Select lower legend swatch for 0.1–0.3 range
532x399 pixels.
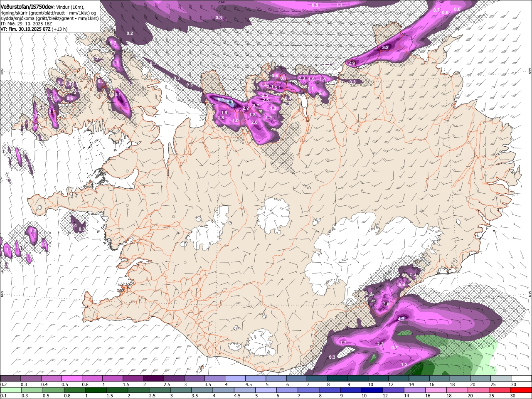[11, 390]
